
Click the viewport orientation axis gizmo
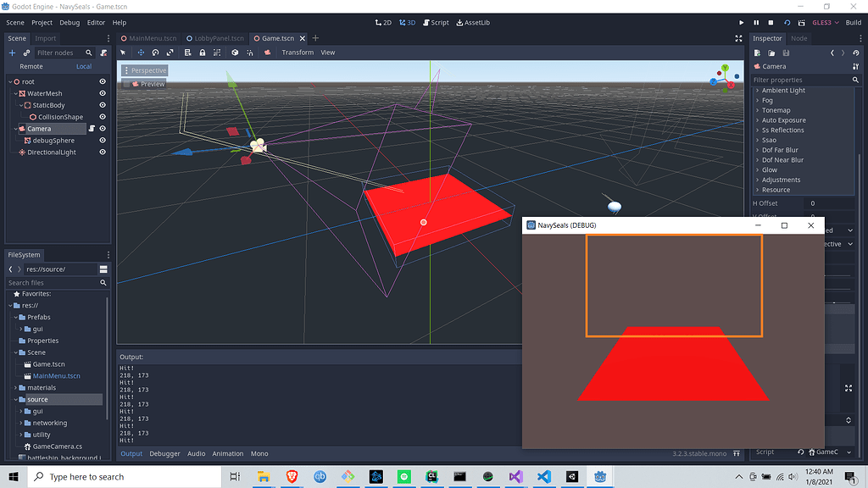(x=726, y=78)
